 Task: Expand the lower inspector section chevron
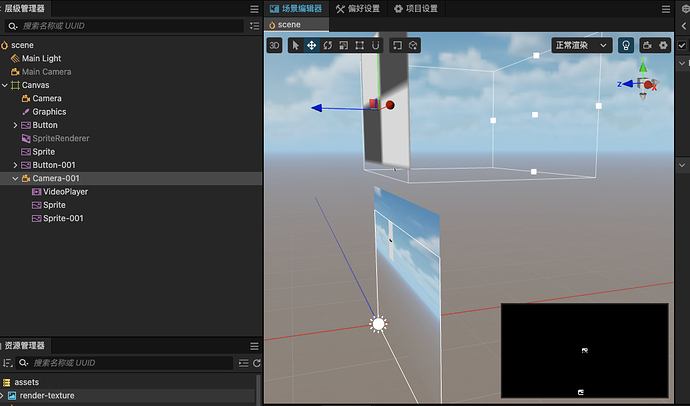click(682, 165)
